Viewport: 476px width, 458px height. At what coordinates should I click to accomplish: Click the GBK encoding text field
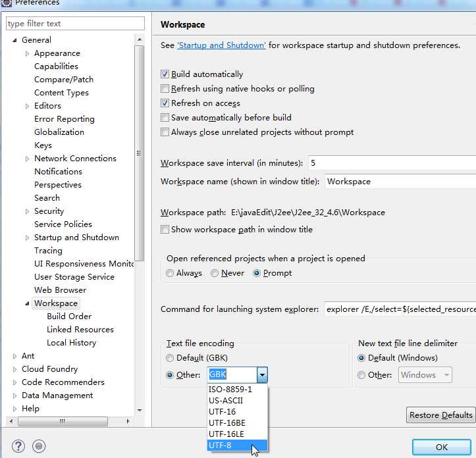click(x=232, y=374)
